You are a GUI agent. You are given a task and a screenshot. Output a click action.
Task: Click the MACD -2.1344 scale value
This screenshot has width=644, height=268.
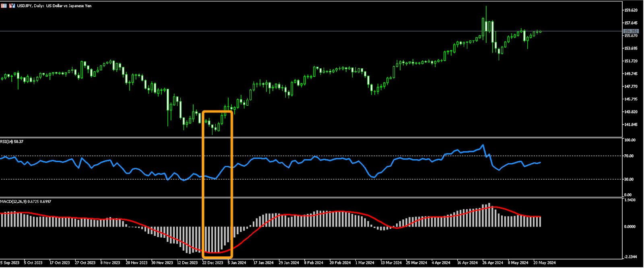pyautogui.click(x=630, y=257)
